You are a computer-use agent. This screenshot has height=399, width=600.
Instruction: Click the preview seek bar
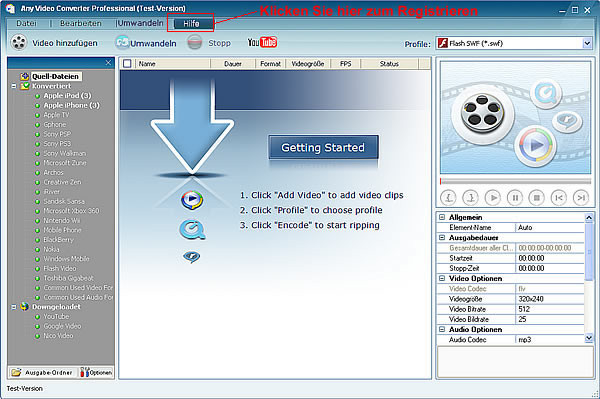click(x=515, y=181)
